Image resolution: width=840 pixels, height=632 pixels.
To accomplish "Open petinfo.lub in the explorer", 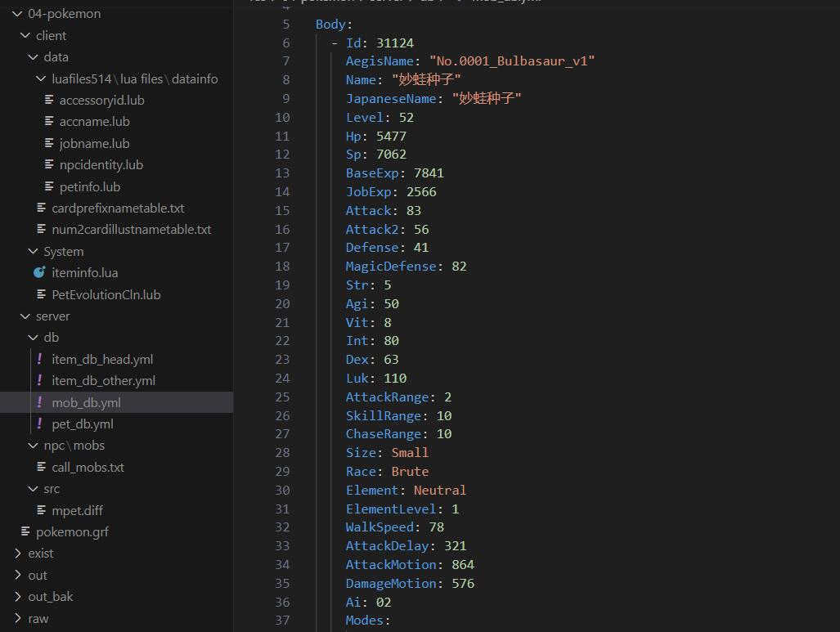I will pyautogui.click(x=90, y=186).
